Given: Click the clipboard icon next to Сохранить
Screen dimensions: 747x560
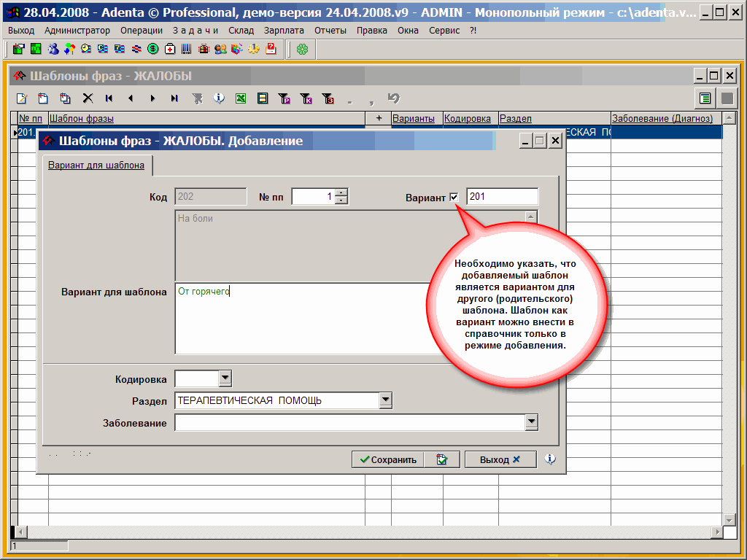Looking at the screenshot, I should click(x=441, y=459).
